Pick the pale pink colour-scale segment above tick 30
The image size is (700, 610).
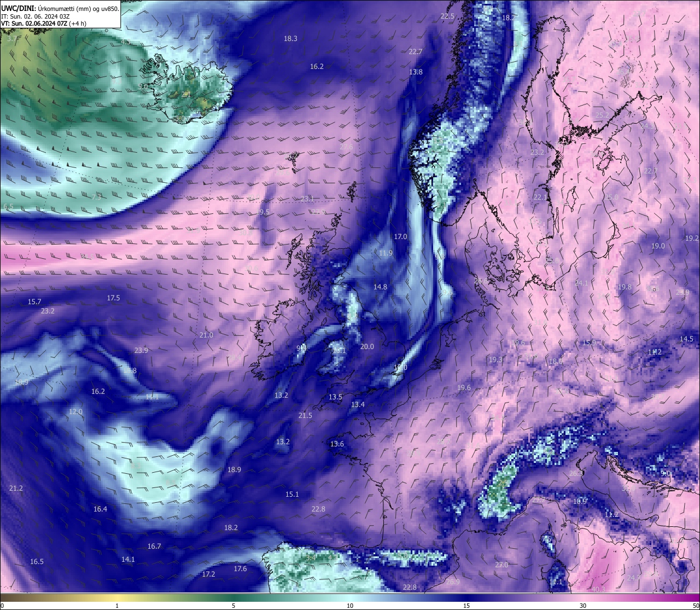pos(583,597)
